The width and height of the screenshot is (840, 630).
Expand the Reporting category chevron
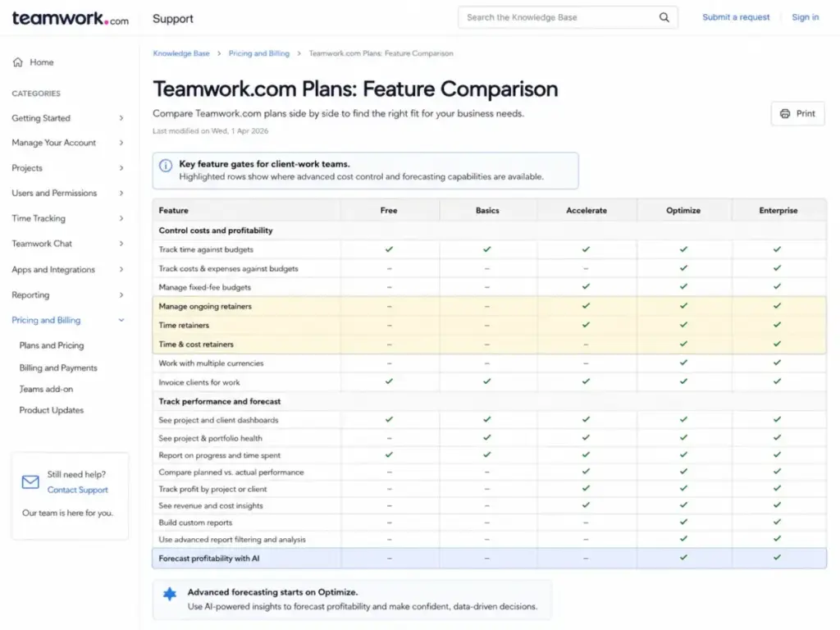pos(121,294)
